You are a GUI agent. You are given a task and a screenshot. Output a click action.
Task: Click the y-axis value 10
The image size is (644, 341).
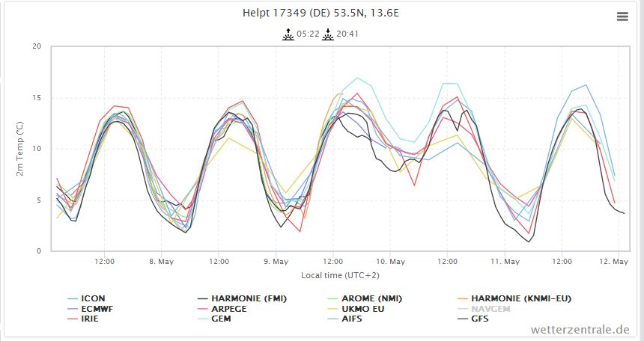pos(37,149)
